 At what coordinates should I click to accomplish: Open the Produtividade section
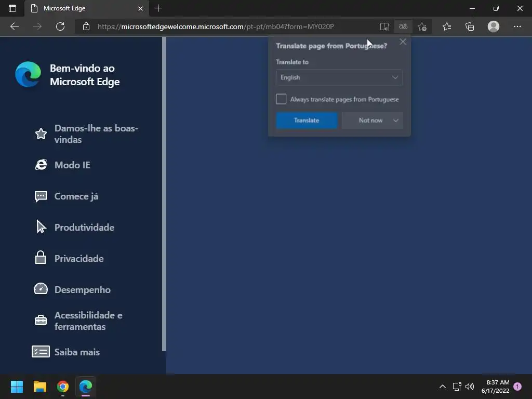tap(84, 228)
